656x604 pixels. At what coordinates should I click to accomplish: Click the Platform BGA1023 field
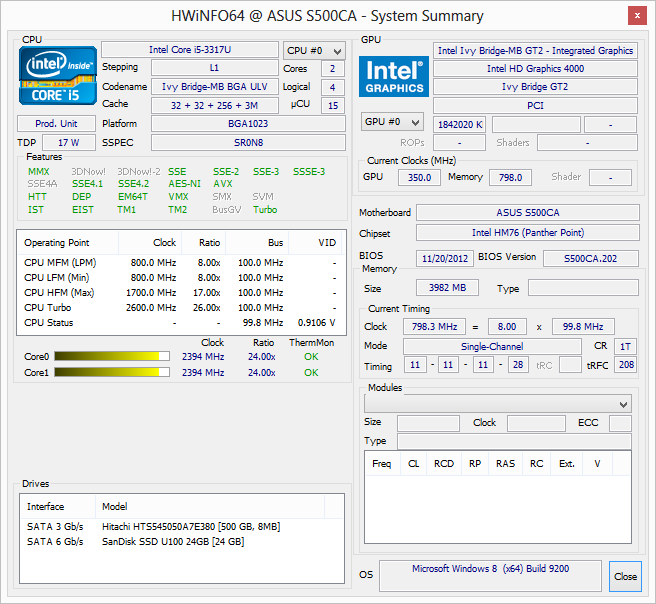(248, 124)
